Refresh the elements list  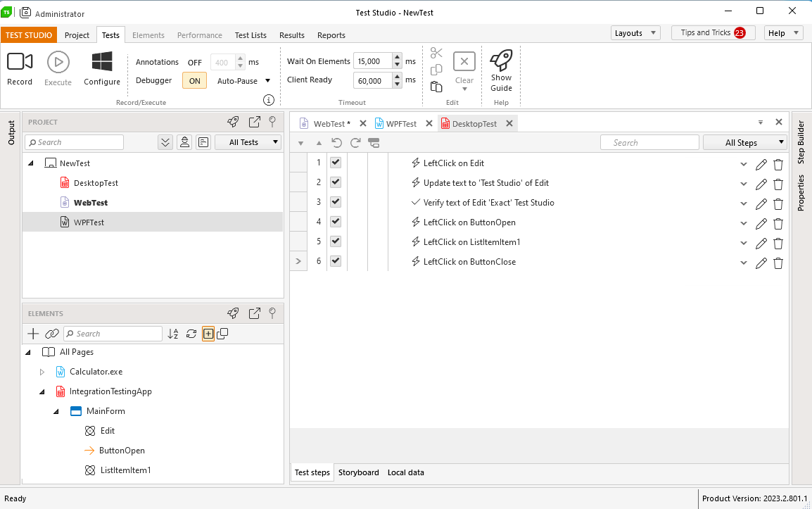[x=191, y=334]
